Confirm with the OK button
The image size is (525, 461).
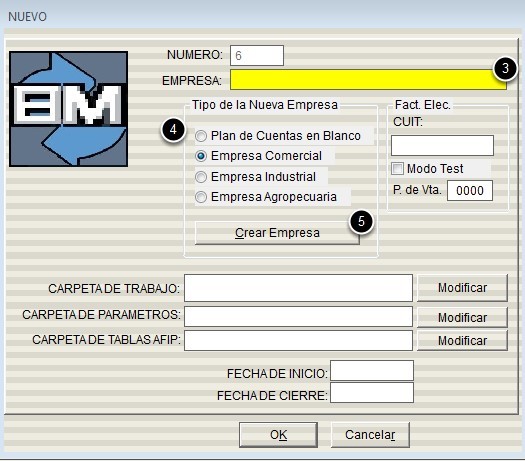(278, 435)
